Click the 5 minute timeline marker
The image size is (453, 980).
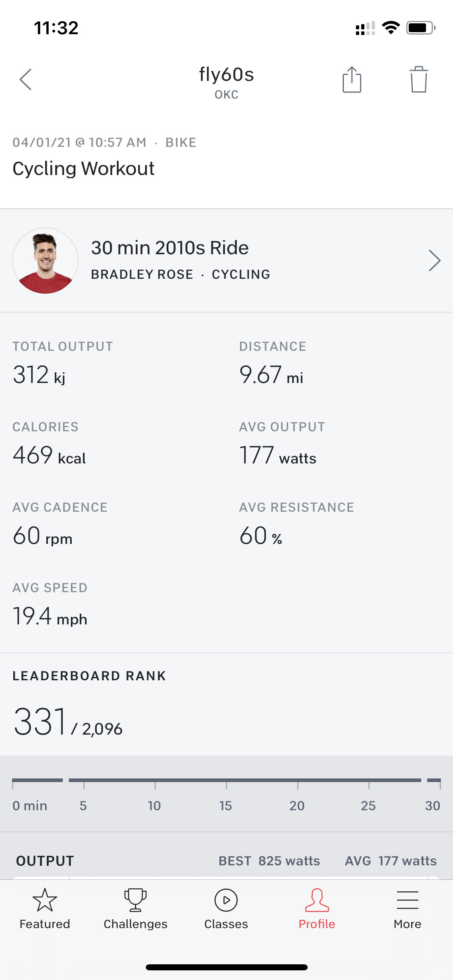[83, 805]
